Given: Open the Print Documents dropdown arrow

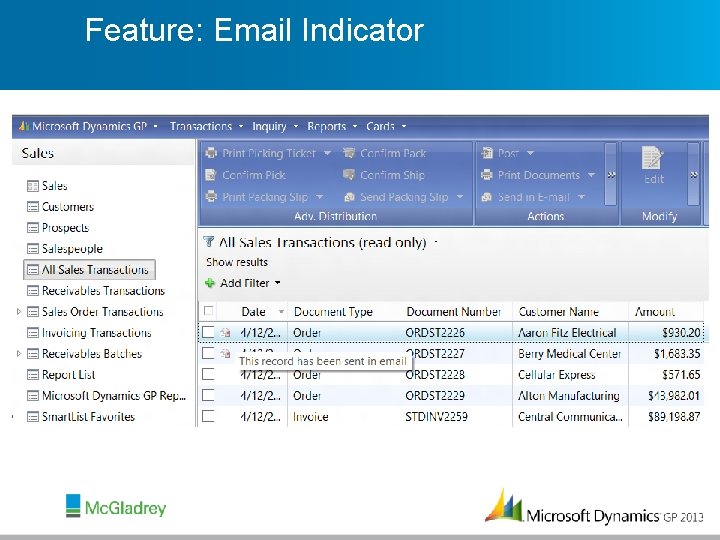Looking at the screenshot, I should [591, 175].
